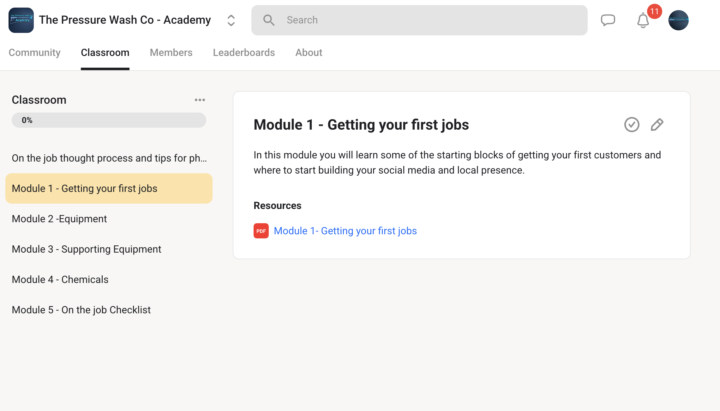The height and width of the screenshot is (411, 720).
Task: Click the 0% course progress bar
Action: [x=109, y=120]
